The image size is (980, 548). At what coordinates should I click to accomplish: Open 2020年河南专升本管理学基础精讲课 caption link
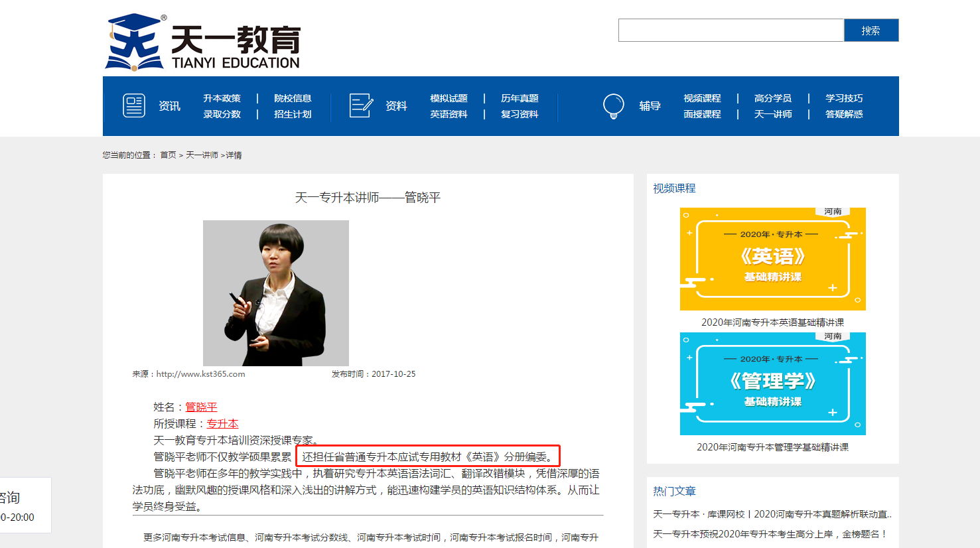(773, 447)
